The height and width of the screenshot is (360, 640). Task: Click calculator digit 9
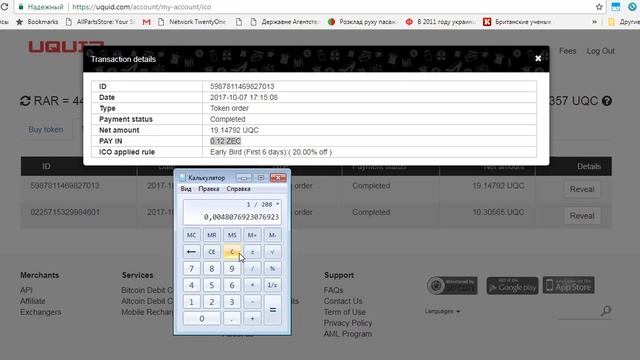pos(232,269)
